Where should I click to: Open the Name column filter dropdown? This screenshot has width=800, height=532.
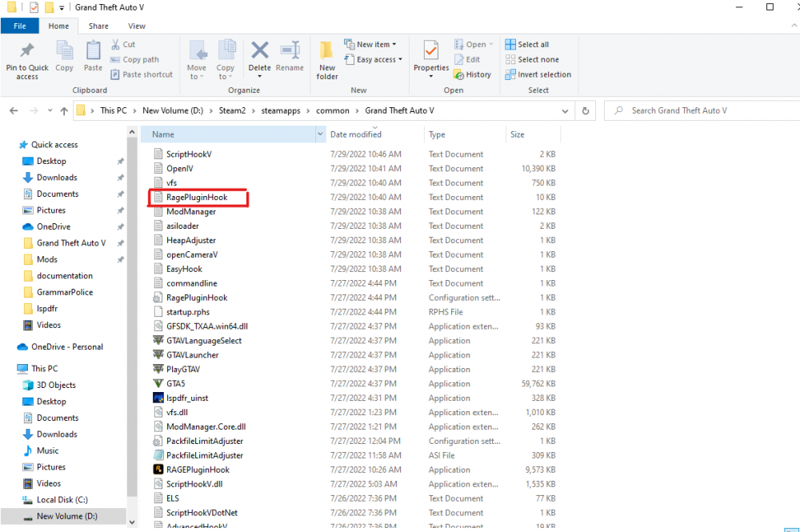point(320,134)
